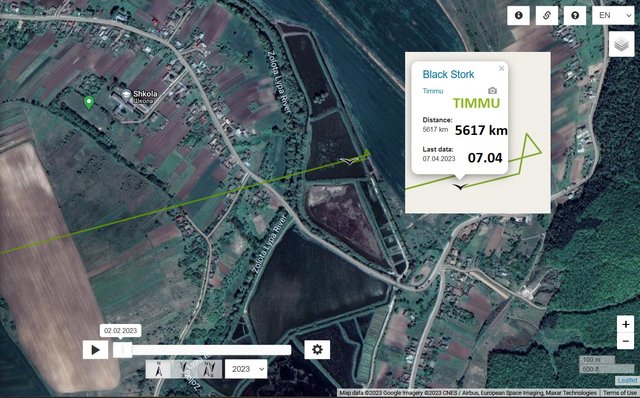Open the info button at top right
The image size is (640, 398).
point(518,16)
